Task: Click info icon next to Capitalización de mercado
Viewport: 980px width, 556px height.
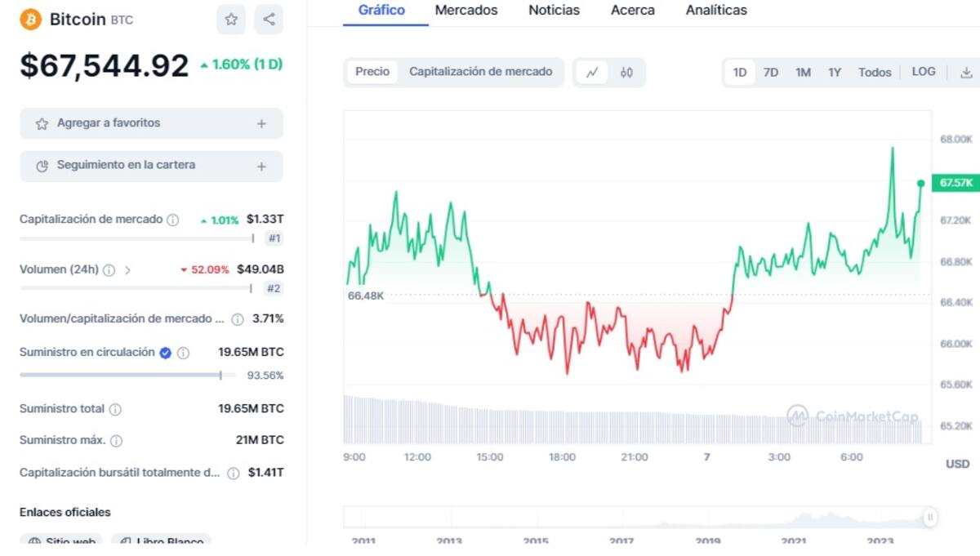Action: (173, 220)
